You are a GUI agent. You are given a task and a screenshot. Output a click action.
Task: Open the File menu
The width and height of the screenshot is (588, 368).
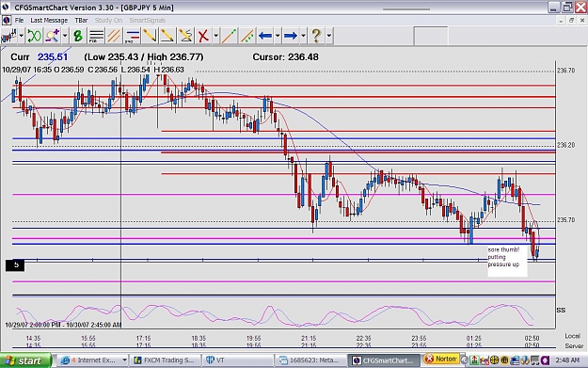pos(19,21)
